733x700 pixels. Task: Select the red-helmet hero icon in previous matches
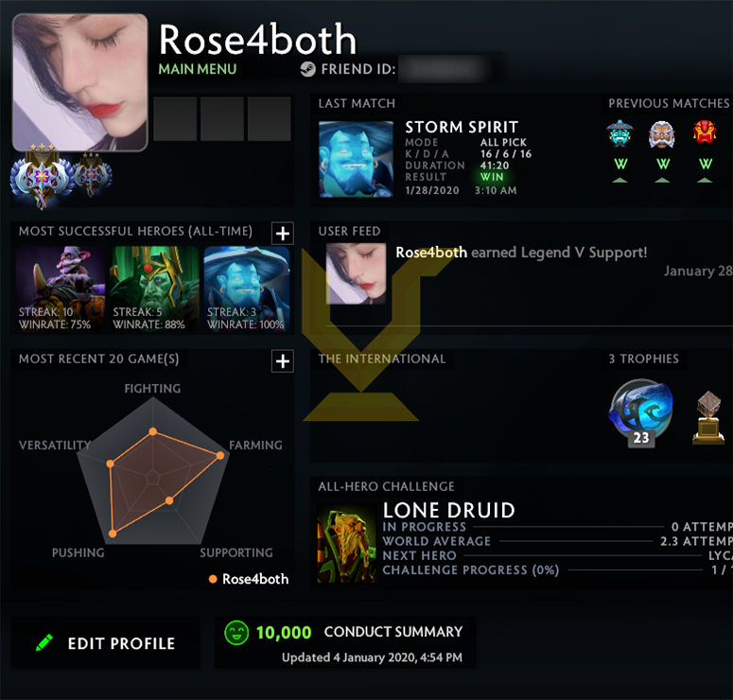point(705,132)
